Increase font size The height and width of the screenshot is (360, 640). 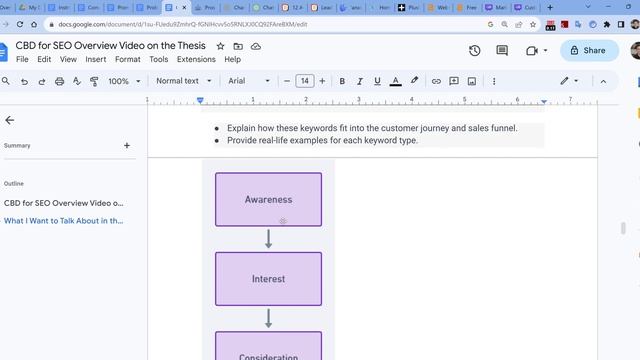tap(322, 81)
